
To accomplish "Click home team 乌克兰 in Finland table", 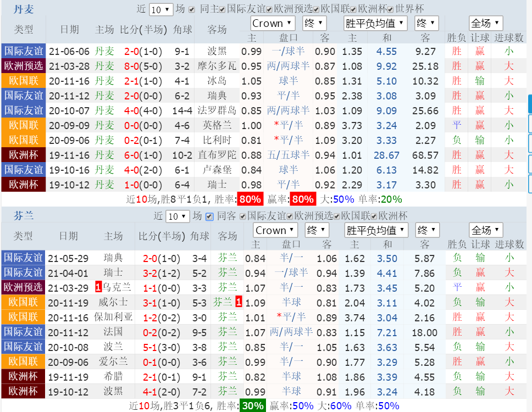I will pyautogui.click(x=117, y=287).
